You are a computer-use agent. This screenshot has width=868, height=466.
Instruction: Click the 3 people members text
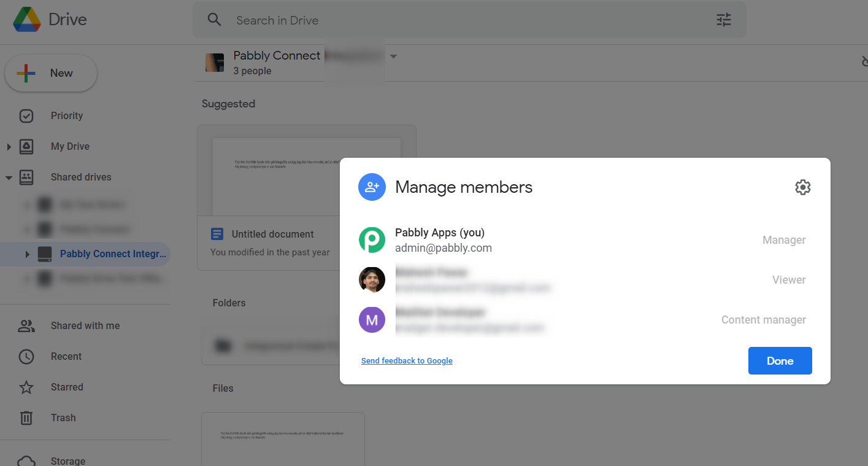pyautogui.click(x=252, y=71)
